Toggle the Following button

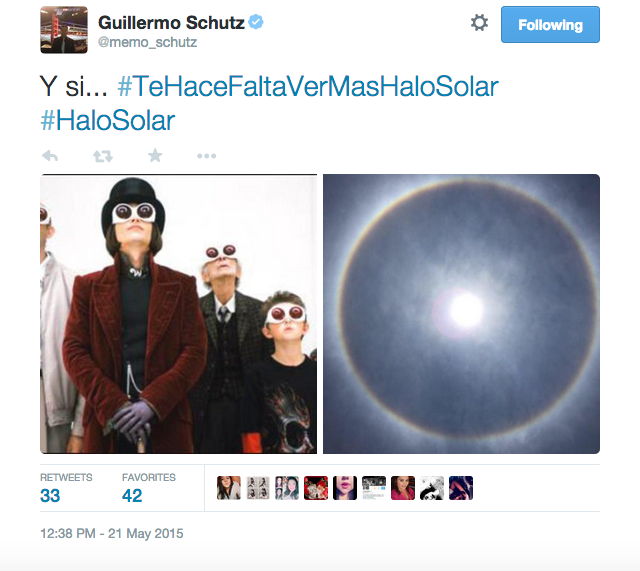pos(550,24)
